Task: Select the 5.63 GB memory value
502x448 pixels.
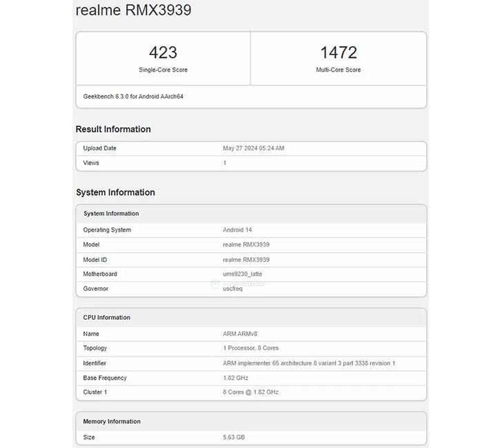Action: tap(234, 437)
